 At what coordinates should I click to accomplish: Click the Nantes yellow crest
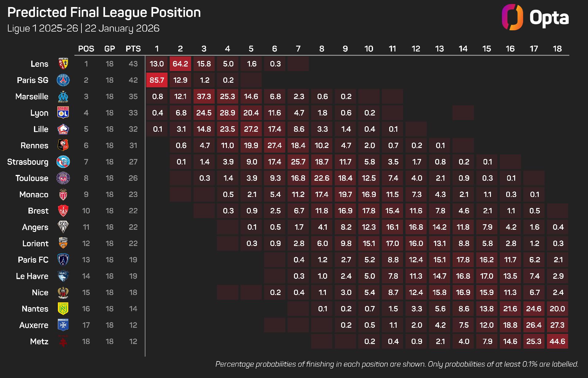(63, 309)
